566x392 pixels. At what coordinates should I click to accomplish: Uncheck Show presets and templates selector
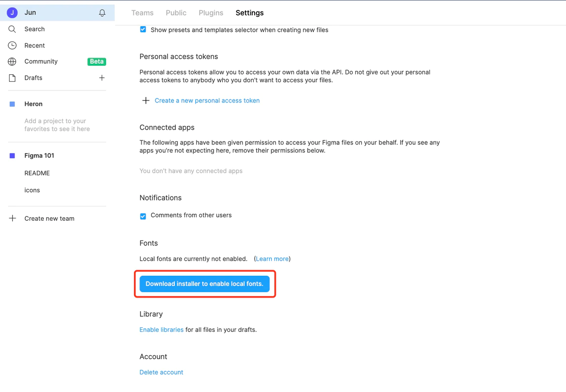(143, 30)
